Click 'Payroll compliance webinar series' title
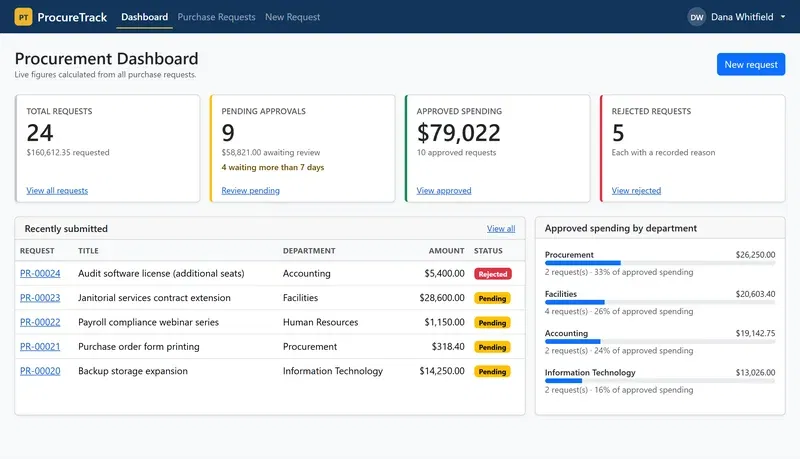800x459 pixels. [148, 322]
